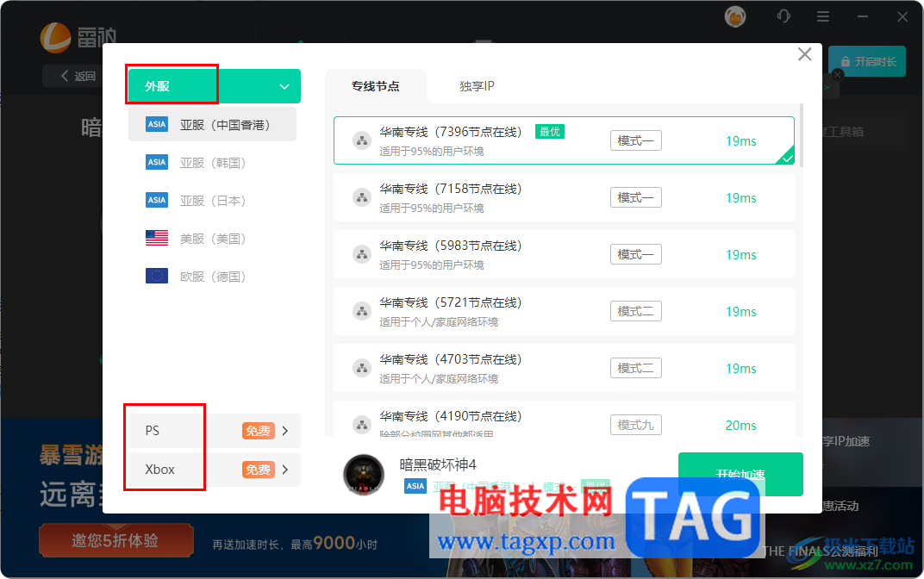Select node 华南专线 (4703节点在线)
Image resolution: width=924 pixels, height=579 pixels.
(564, 368)
